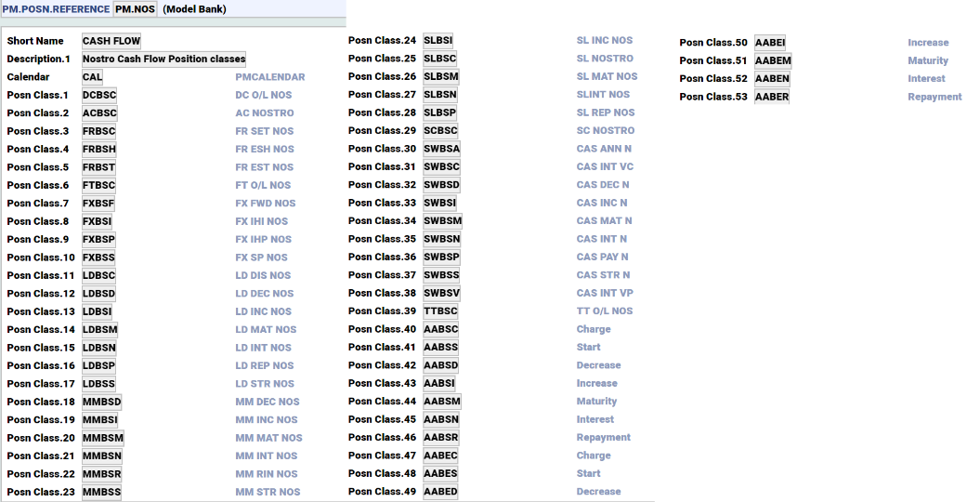Image resolution: width=980 pixels, height=502 pixels.
Task: Click the Posn Class.10 field label
Action: coord(41,258)
